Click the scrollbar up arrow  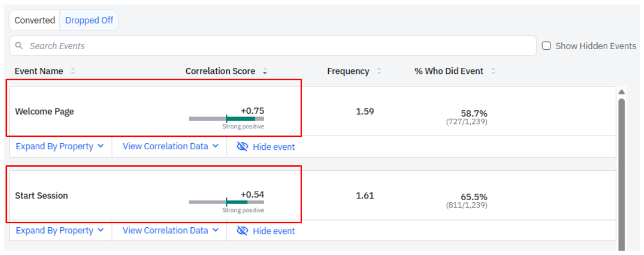point(622,92)
